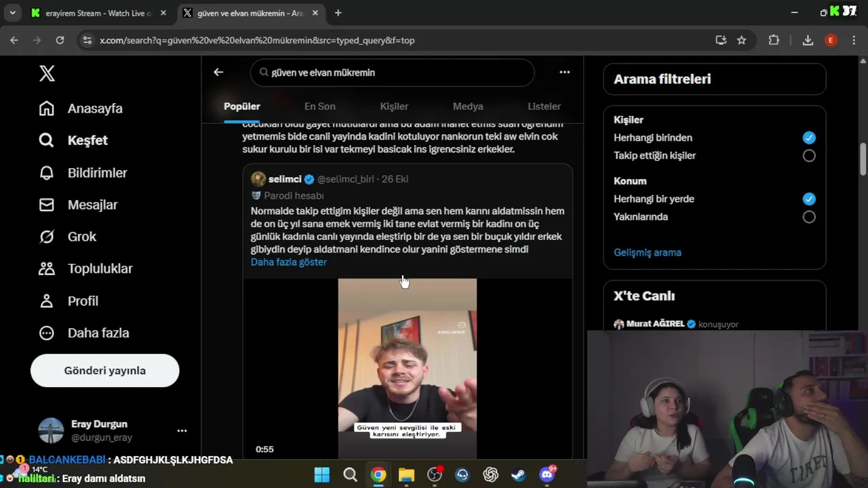Click Eray Durgun profile avatar

pyautogui.click(x=51, y=430)
